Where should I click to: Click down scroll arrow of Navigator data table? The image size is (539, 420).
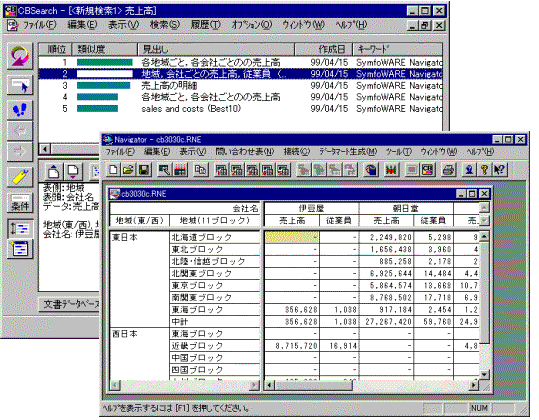click(x=484, y=375)
